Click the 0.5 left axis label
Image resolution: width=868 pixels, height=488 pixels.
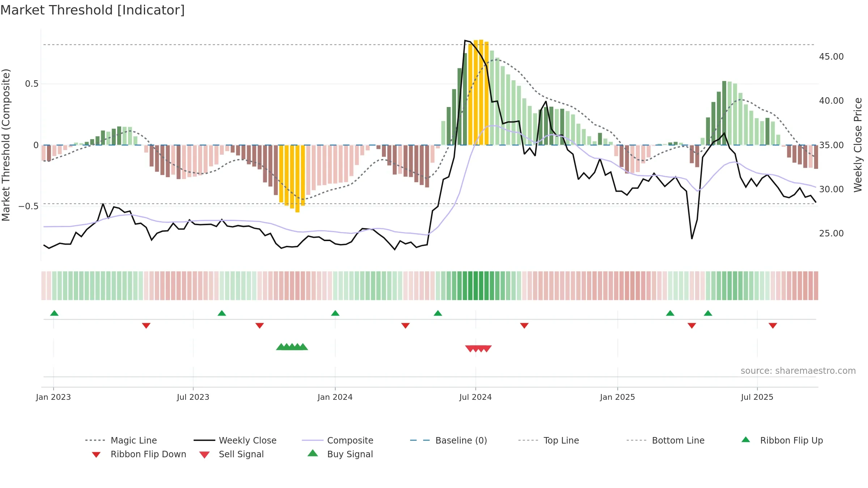pyautogui.click(x=32, y=84)
